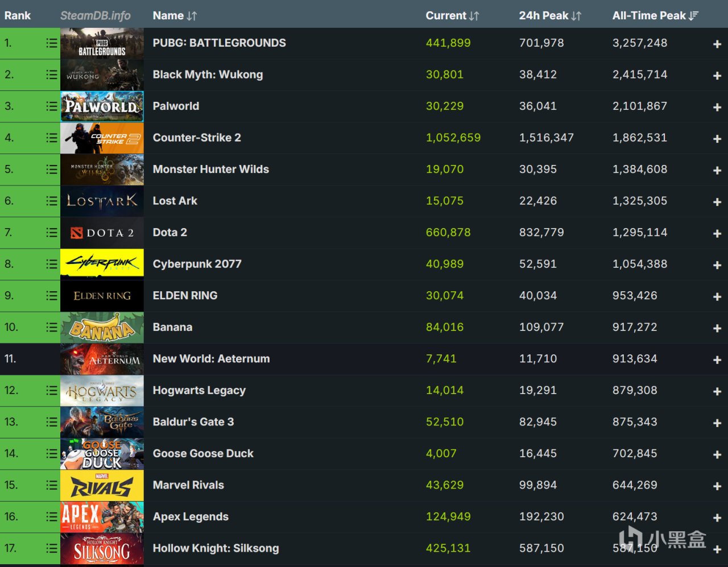The image size is (728, 567).
Task: Click the Hogwarts Legacy thumbnail image
Action: point(102,390)
